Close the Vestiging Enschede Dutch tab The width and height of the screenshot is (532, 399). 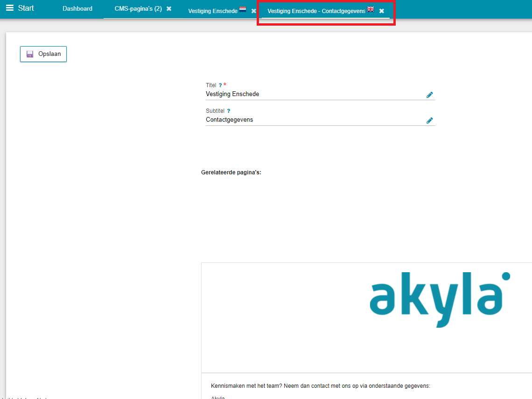pos(253,11)
